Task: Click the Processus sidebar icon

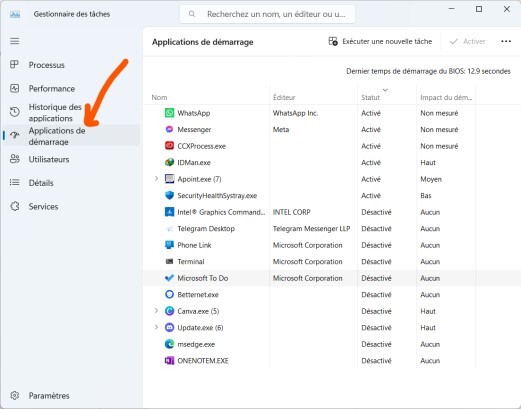Action: (14, 64)
